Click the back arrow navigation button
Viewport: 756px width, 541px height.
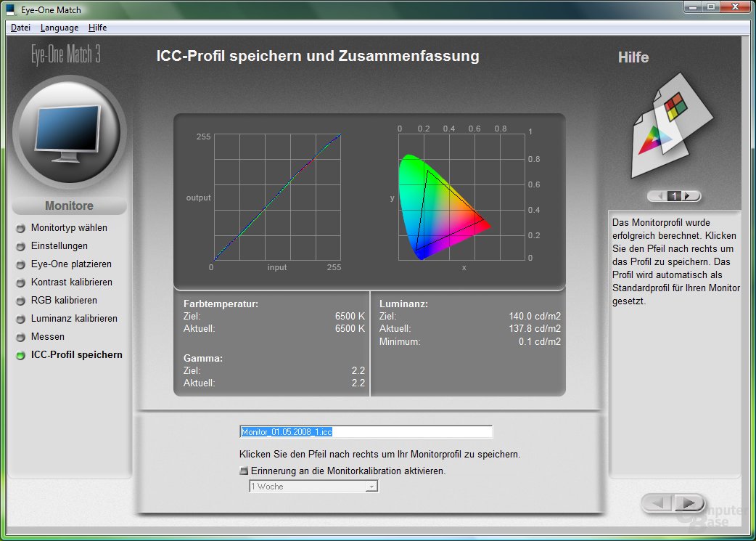pos(657,503)
